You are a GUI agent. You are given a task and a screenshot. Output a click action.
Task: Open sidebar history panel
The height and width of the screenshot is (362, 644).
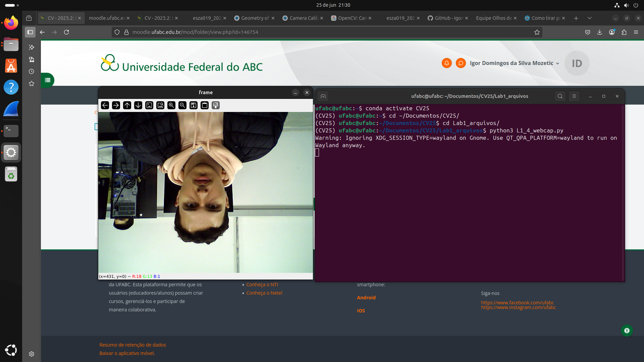pyautogui.click(x=32, y=71)
